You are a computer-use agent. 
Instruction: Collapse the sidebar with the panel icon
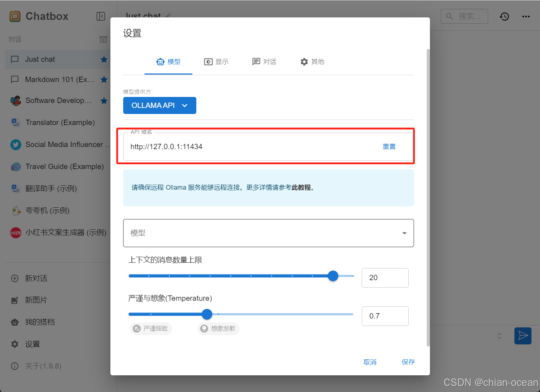point(101,16)
